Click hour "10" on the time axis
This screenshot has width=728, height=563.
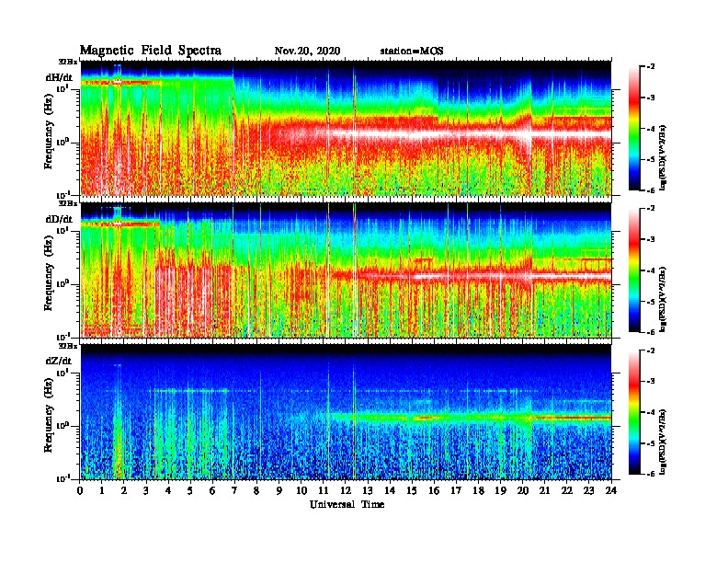pyautogui.click(x=301, y=490)
